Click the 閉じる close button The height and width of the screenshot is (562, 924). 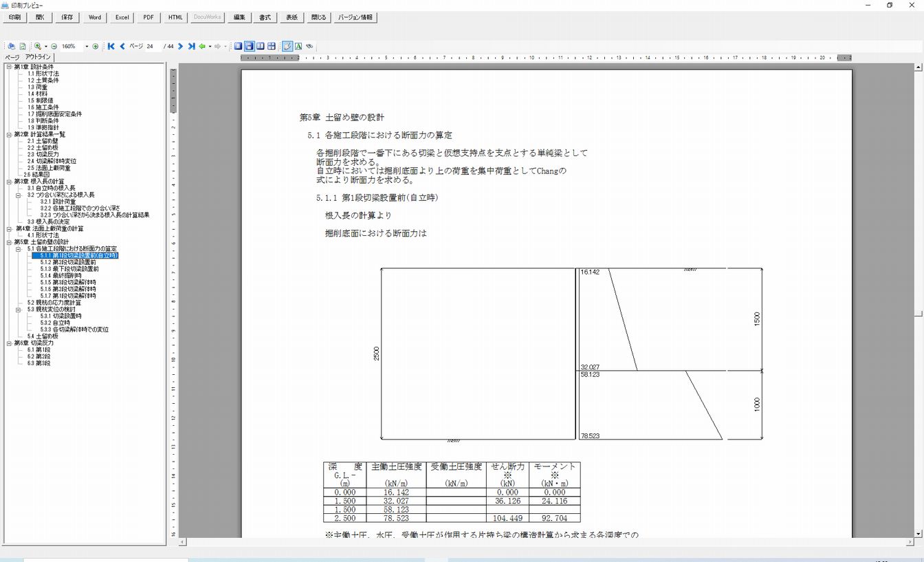(319, 17)
